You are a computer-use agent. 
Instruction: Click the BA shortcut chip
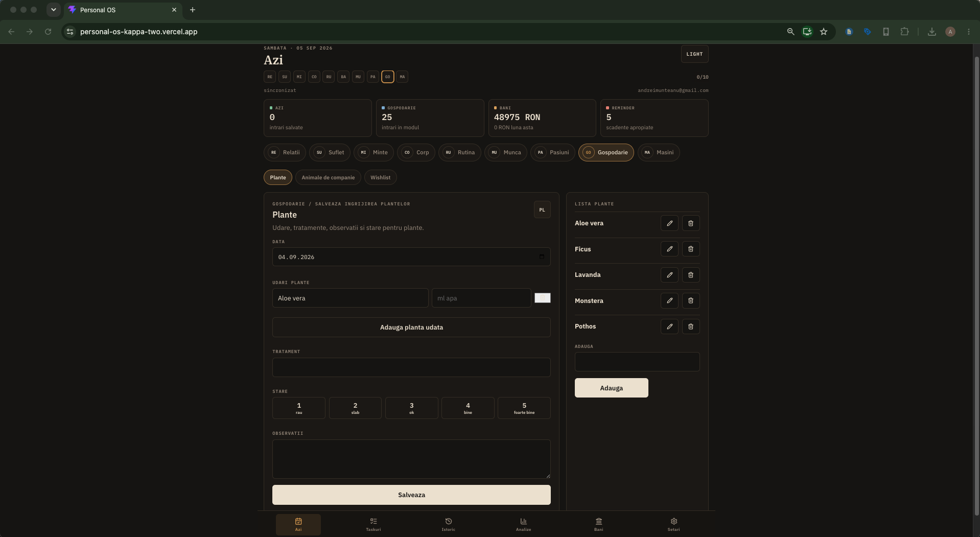tap(343, 77)
